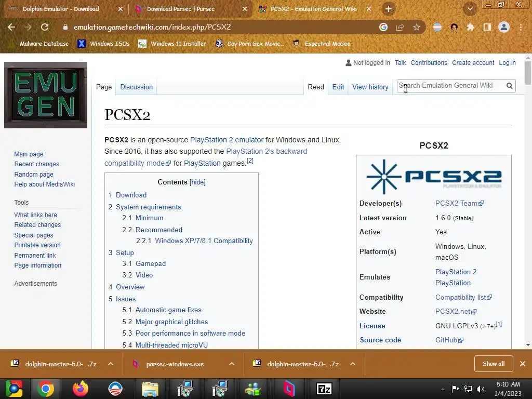
Task: Click the wiki search magnifier icon
Action: pyautogui.click(x=509, y=86)
